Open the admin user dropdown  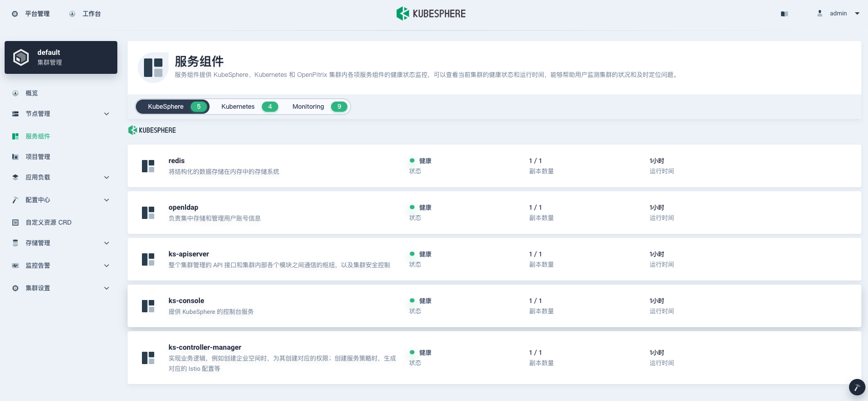click(x=839, y=13)
